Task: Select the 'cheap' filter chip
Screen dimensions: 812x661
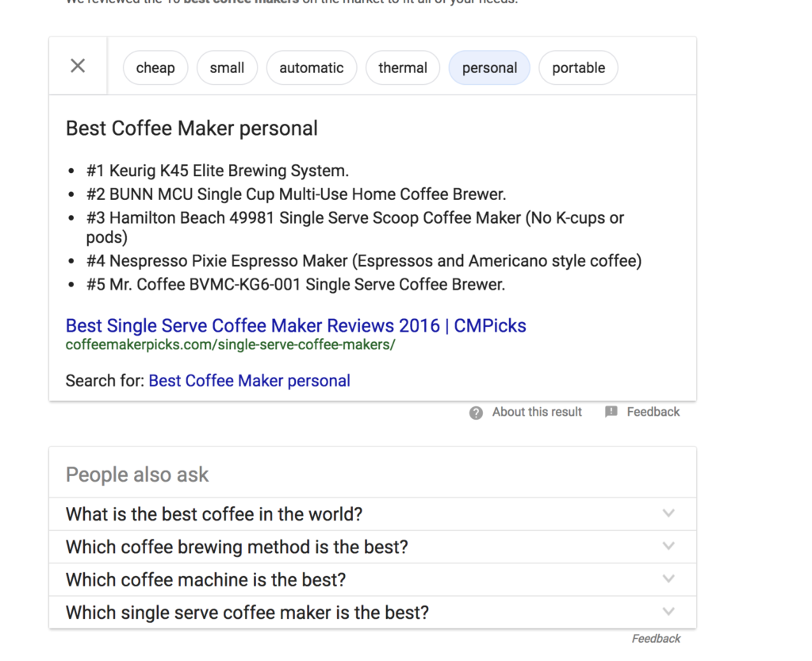Action: point(155,68)
